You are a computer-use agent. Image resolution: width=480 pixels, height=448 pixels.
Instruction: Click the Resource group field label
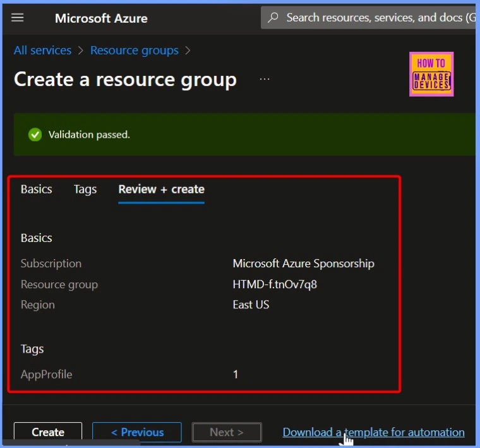click(59, 285)
